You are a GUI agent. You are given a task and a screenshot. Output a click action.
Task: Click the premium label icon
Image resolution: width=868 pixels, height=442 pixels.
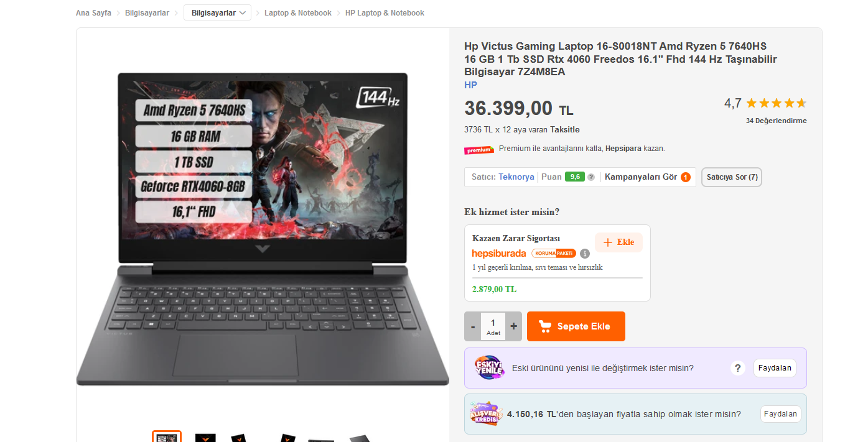pos(479,150)
